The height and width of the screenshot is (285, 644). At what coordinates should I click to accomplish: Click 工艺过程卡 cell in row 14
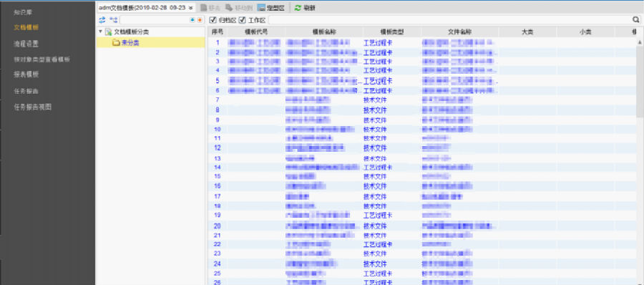(x=377, y=167)
